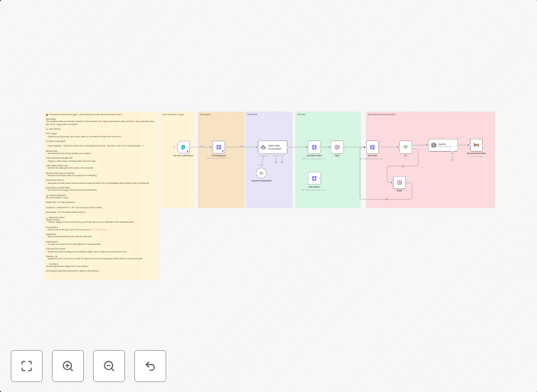Image resolution: width=537 pixels, height=392 pixels.
Task: Click the link in the setup instructions note
Action: tap(98, 229)
